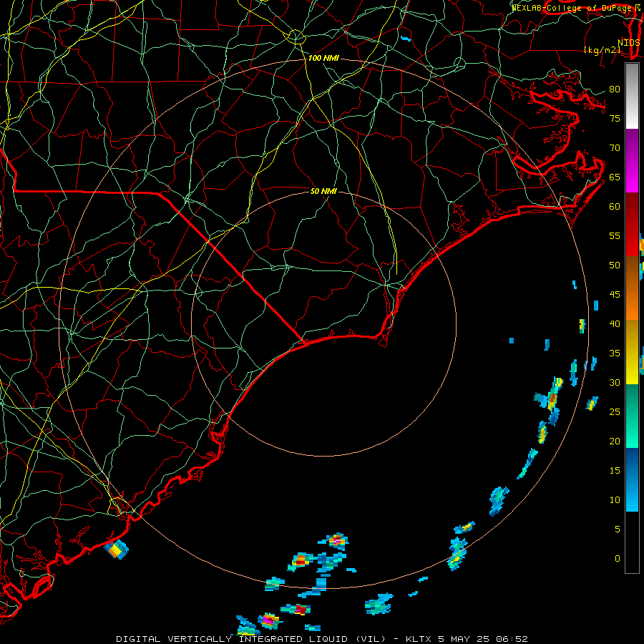Click the 50 tick label on the scale

click(615, 265)
